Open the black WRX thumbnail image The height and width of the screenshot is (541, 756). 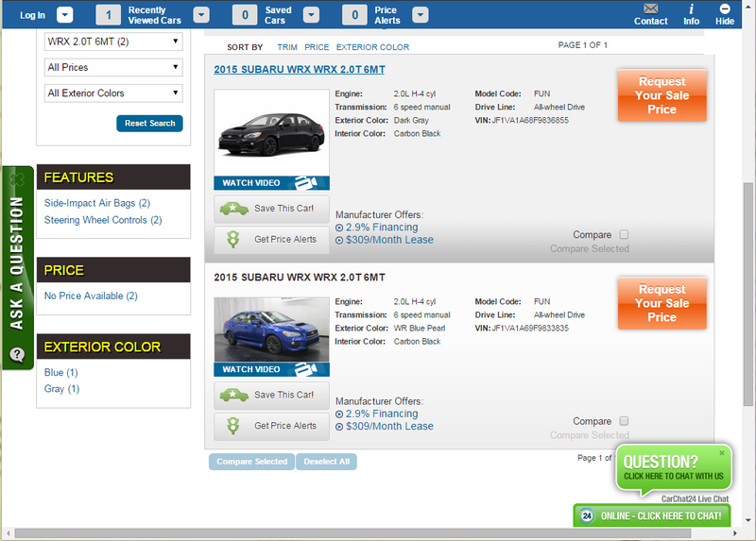271,133
